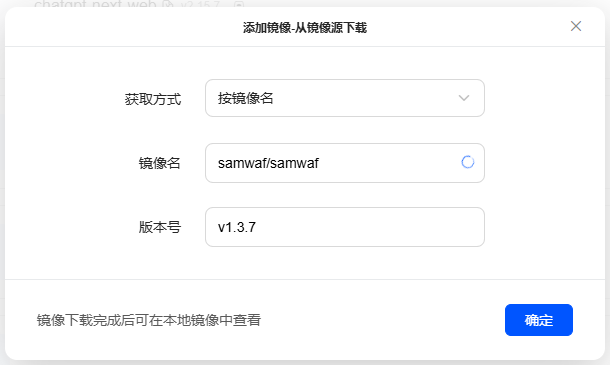The image size is (610, 365).
Task: Focus the 镜像名 input containing samwaf/samwaf
Action: pos(345,163)
